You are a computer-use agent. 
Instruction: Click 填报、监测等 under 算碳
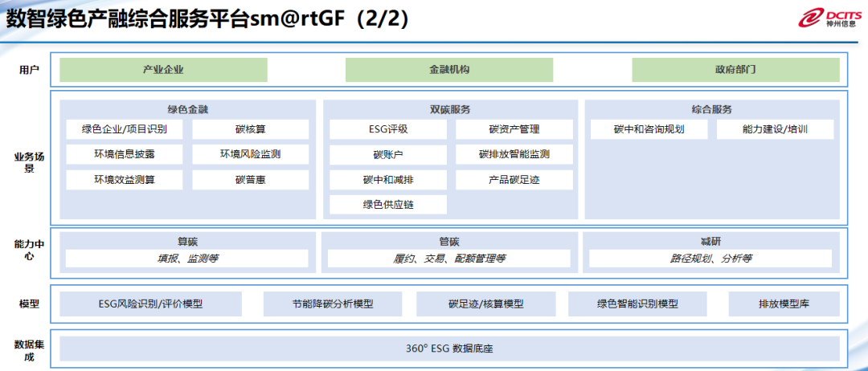[x=187, y=259]
